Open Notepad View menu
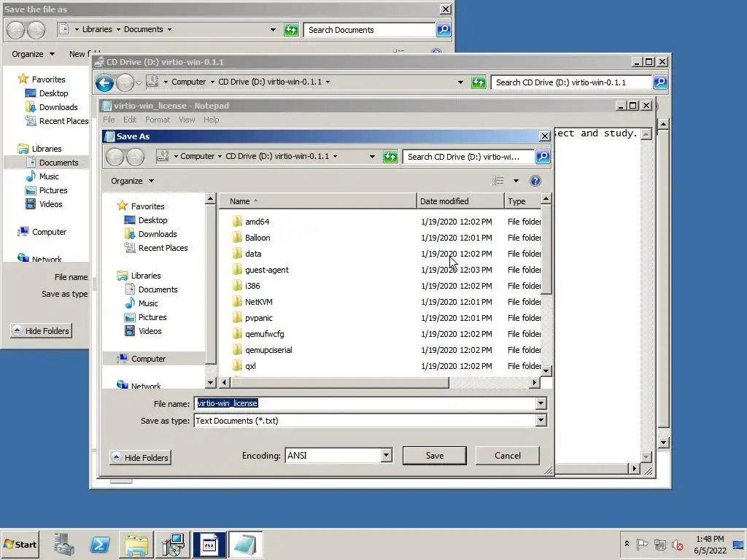 (187, 120)
